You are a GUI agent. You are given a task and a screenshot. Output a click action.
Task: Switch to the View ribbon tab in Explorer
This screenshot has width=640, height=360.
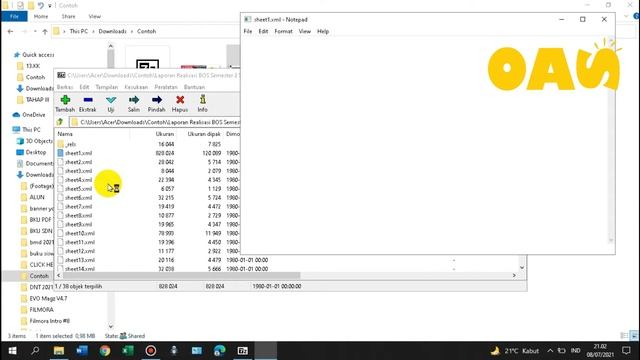[95, 16]
